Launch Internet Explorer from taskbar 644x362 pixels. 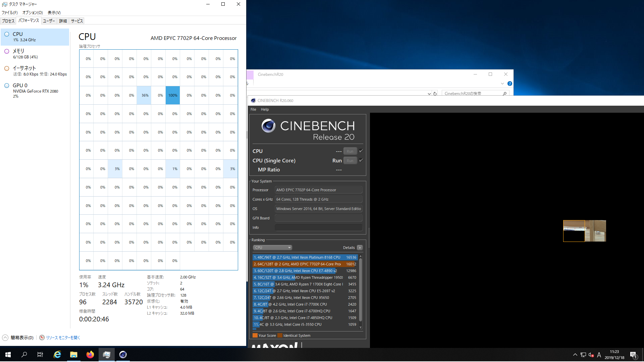point(57,354)
